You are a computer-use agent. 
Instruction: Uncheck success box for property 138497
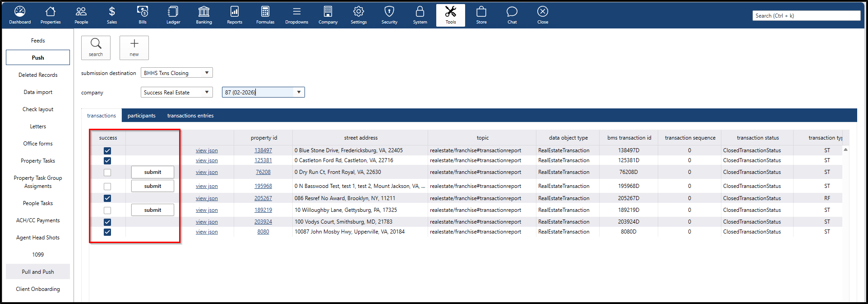click(107, 151)
